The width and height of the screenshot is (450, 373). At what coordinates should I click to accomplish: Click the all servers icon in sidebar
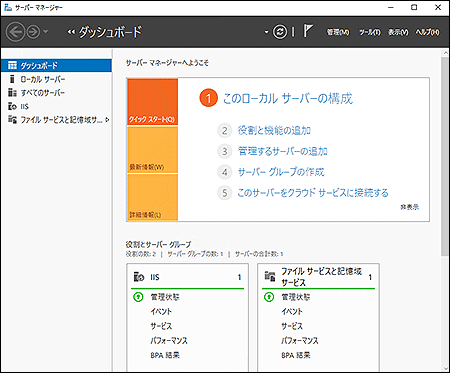(12, 93)
